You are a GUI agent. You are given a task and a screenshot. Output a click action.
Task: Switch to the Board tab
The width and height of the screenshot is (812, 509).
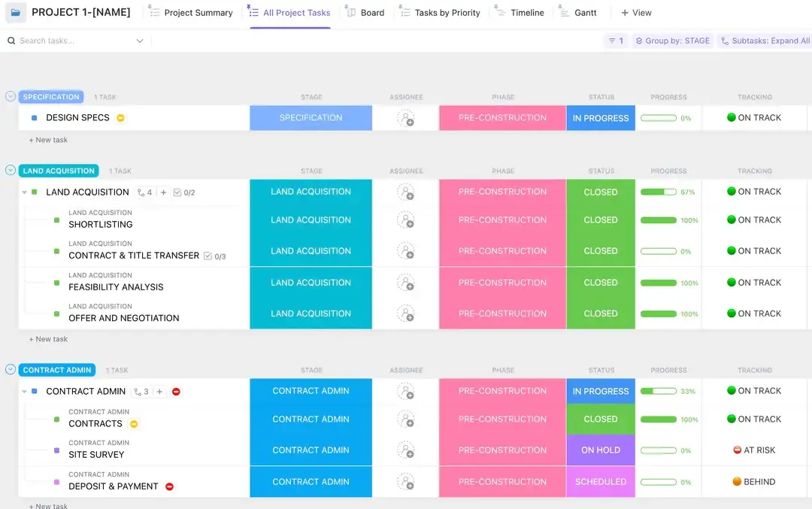coord(365,13)
